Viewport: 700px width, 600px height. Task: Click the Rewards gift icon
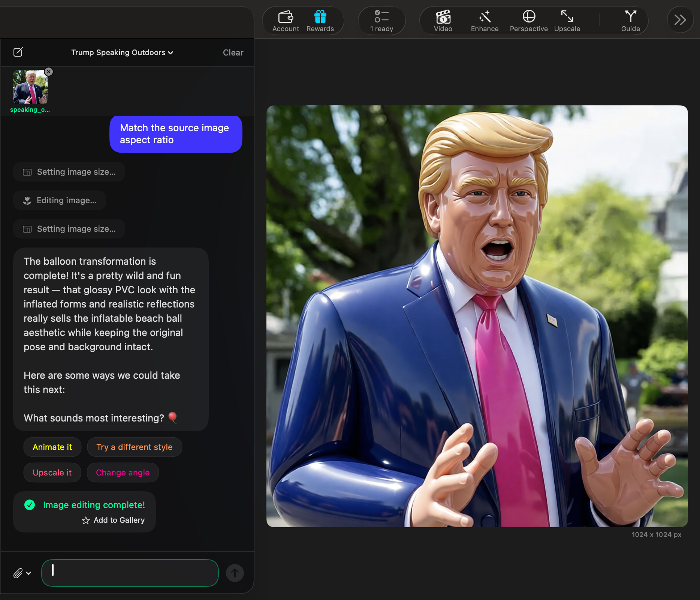[320, 21]
